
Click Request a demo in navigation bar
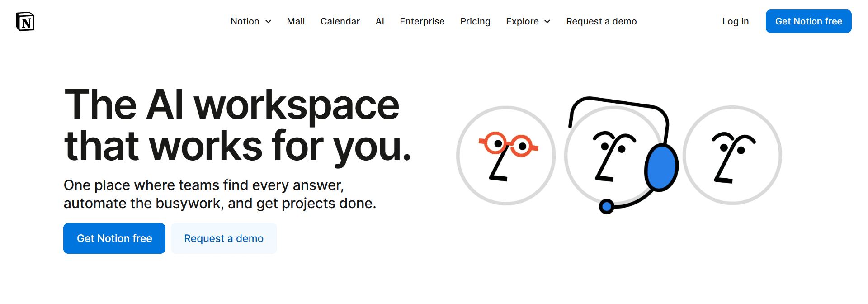click(601, 21)
